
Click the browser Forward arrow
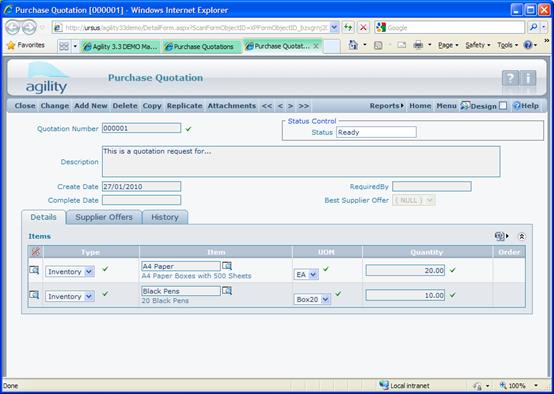pos(29,27)
